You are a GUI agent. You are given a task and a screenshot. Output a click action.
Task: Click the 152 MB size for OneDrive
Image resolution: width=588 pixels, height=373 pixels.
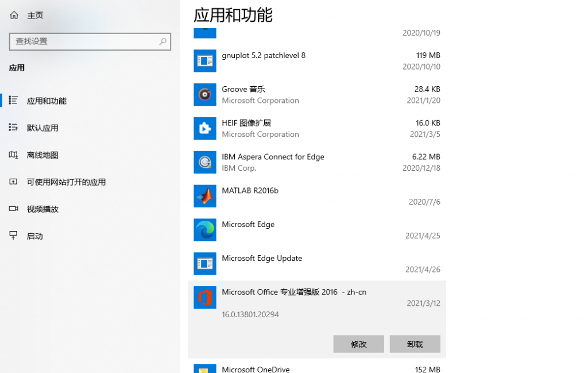pos(427,369)
